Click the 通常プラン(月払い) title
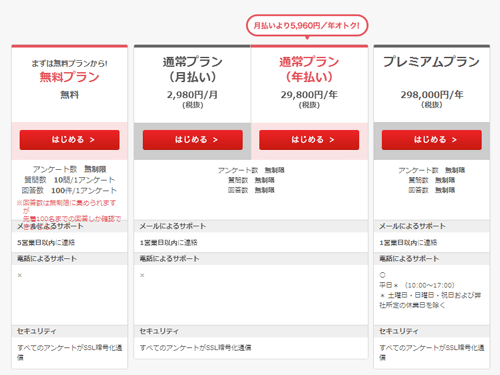 [193, 69]
